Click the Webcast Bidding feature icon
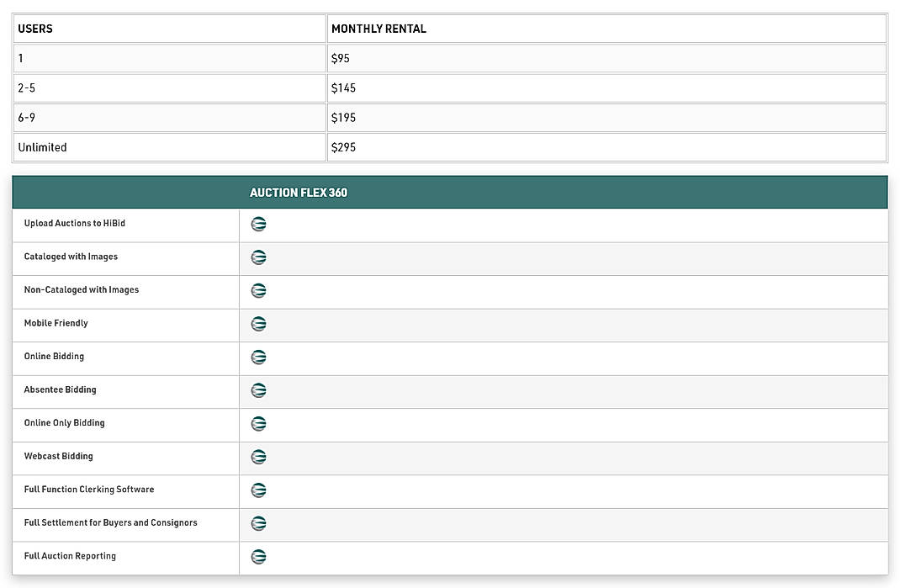900x588 pixels. 258,457
